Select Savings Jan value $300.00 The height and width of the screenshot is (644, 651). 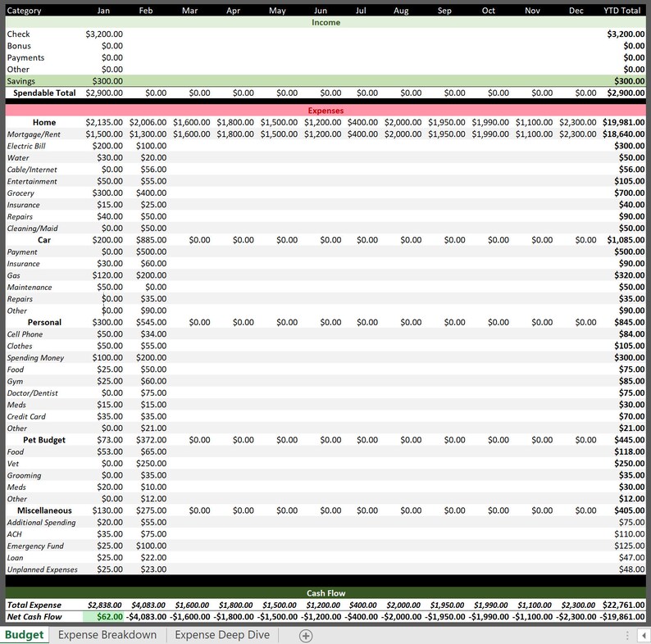coord(107,81)
